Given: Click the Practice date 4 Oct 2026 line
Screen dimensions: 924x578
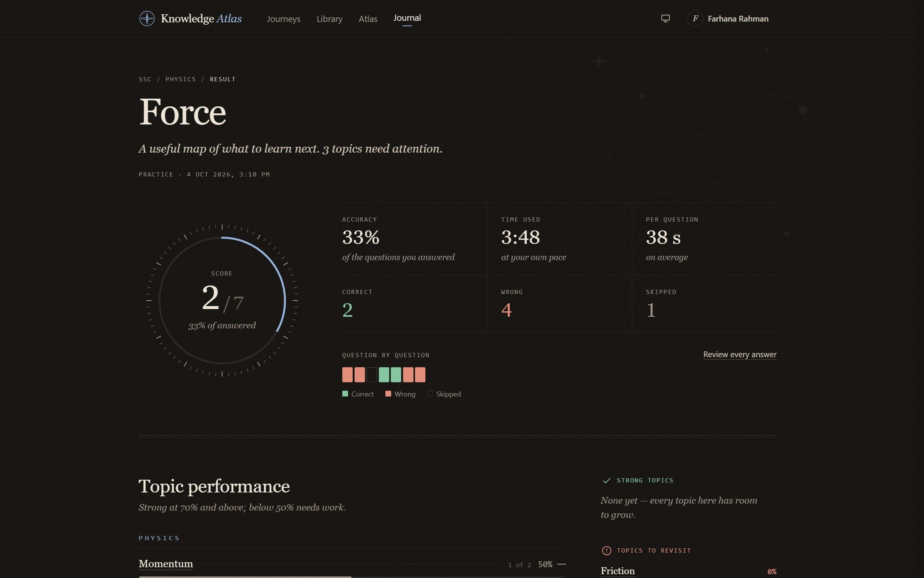Looking at the screenshot, I should pyautogui.click(x=204, y=175).
